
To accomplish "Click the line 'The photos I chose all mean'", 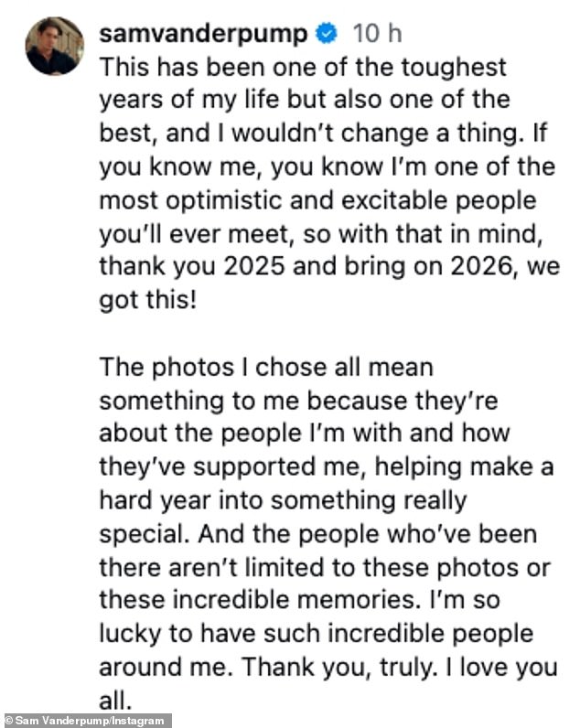I will click(x=265, y=368).
